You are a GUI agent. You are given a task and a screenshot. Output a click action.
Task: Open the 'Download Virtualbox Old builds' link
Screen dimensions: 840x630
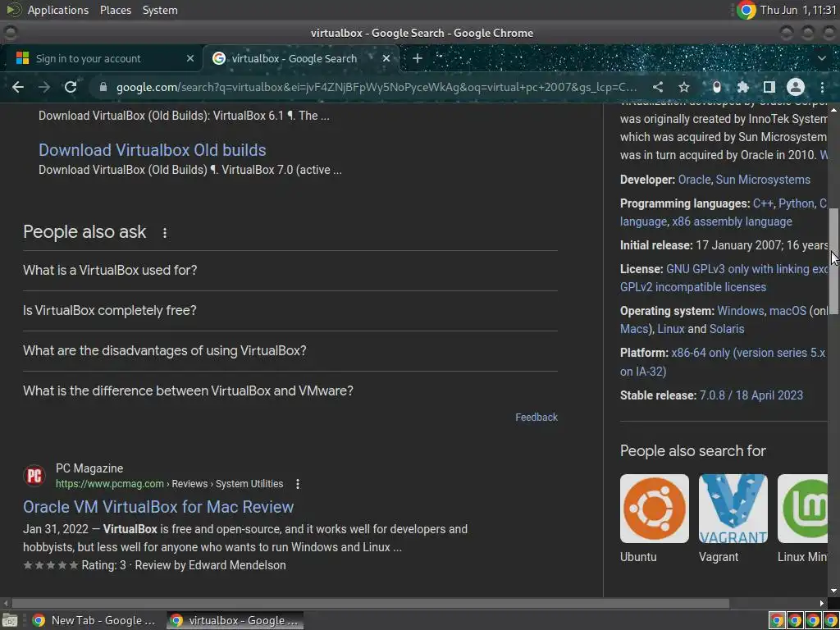click(x=152, y=150)
